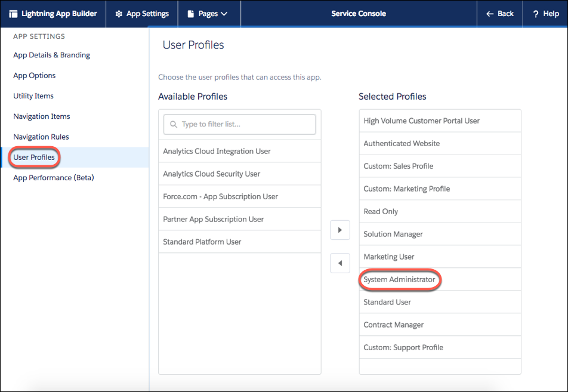The height and width of the screenshot is (392, 568).
Task: Click the Back arrow icon
Action: pyautogui.click(x=490, y=13)
